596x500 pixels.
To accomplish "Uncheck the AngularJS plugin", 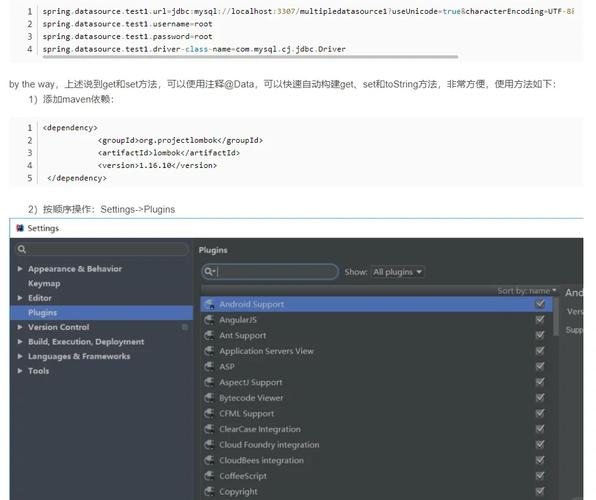I will pos(540,319).
